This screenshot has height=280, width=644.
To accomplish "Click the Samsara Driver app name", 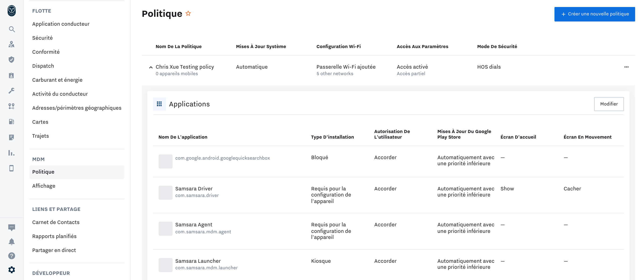I will coord(194,189).
